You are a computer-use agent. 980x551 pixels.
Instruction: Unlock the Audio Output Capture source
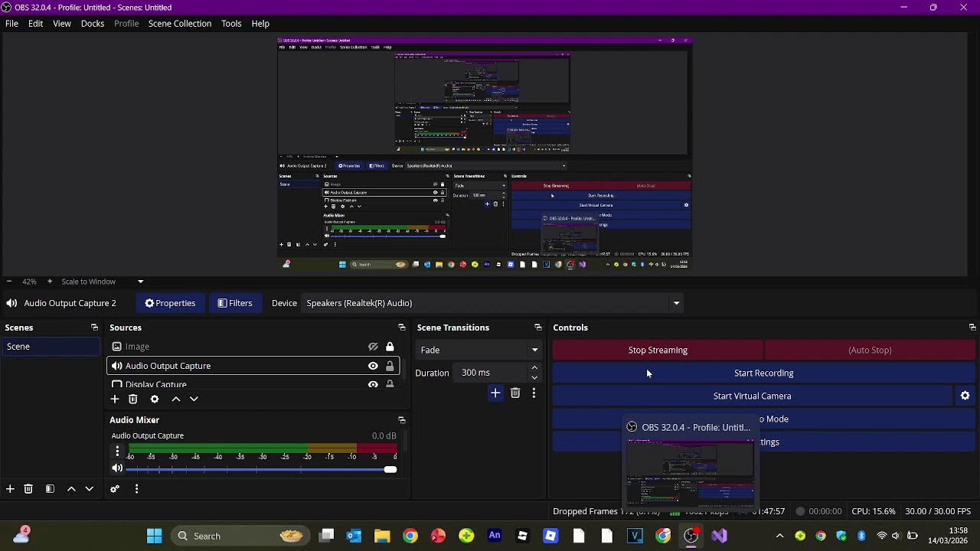[390, 366]
